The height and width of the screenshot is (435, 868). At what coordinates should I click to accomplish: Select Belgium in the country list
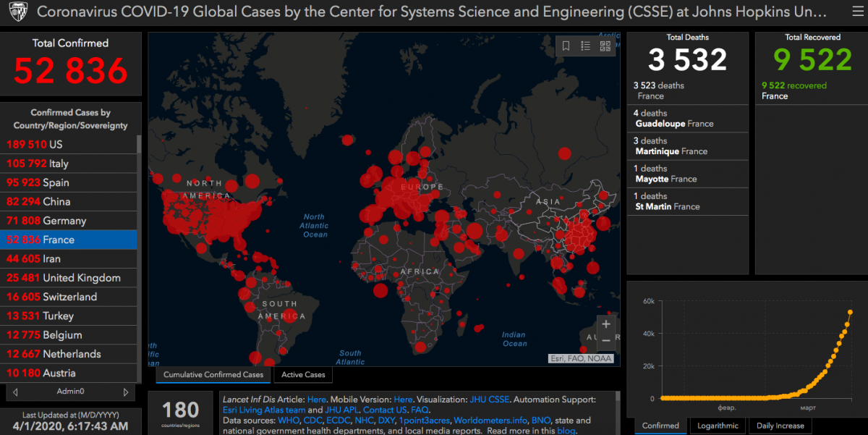tap(69, 335)
